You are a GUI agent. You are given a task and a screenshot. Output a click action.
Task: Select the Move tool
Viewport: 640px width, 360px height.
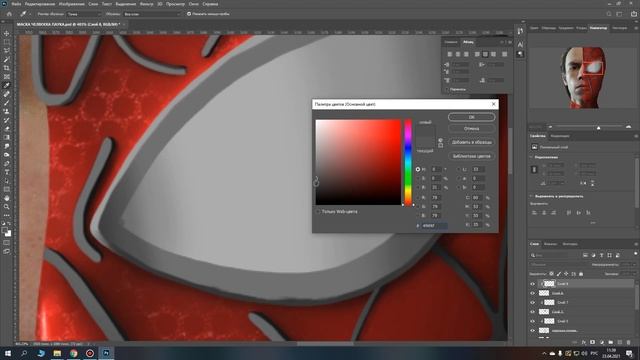pos(7,33)
